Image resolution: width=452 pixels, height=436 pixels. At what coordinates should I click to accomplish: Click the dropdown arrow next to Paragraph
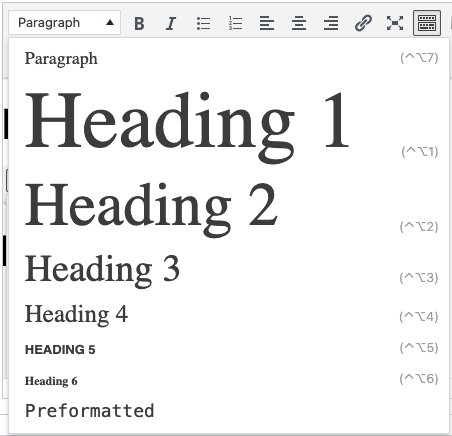pyautogui.click(x=110, y=23)
